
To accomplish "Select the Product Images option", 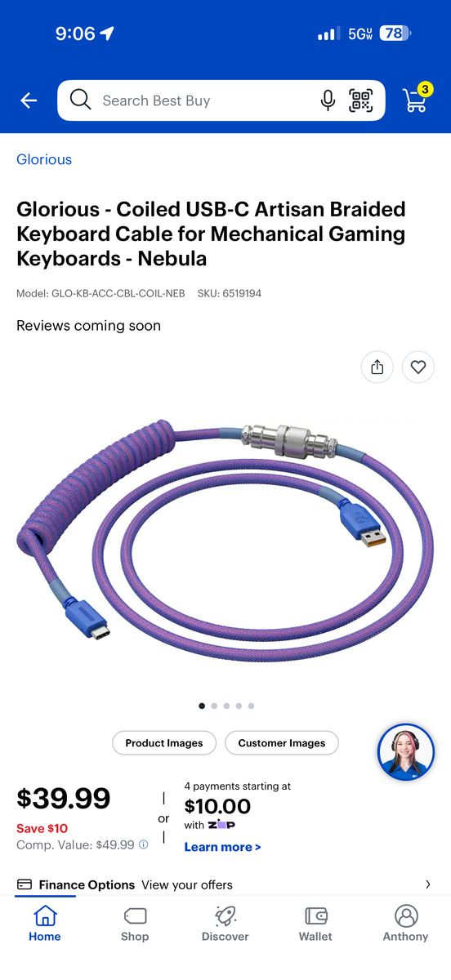I will coord(164,743).
